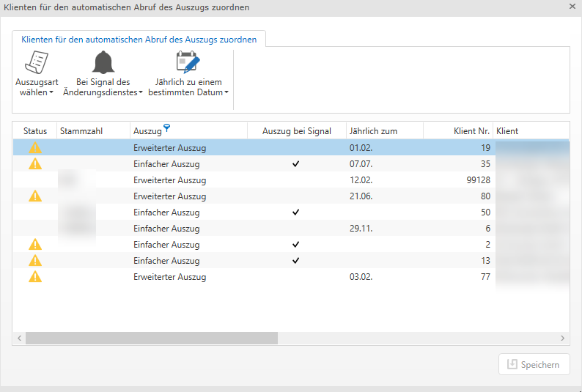
Task: Toggle signal checkmark for row dated 07.07.
Action: [296, 164]
